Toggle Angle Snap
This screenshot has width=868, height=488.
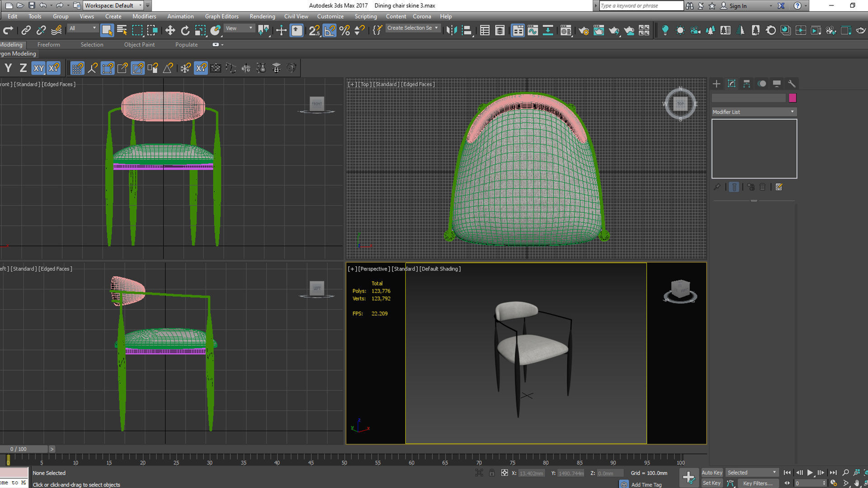[x=330, y=30]
